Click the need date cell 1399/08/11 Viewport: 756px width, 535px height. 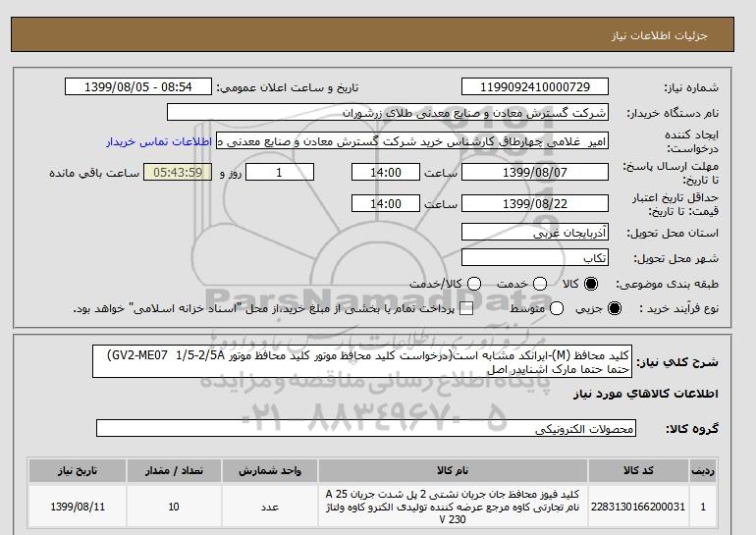pos(78,507)
